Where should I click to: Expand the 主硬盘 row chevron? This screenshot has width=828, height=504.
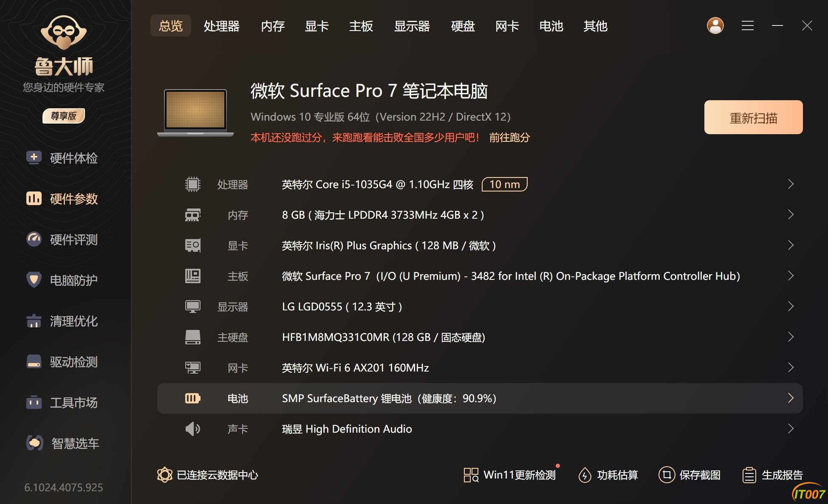click(x=791, y=337)
